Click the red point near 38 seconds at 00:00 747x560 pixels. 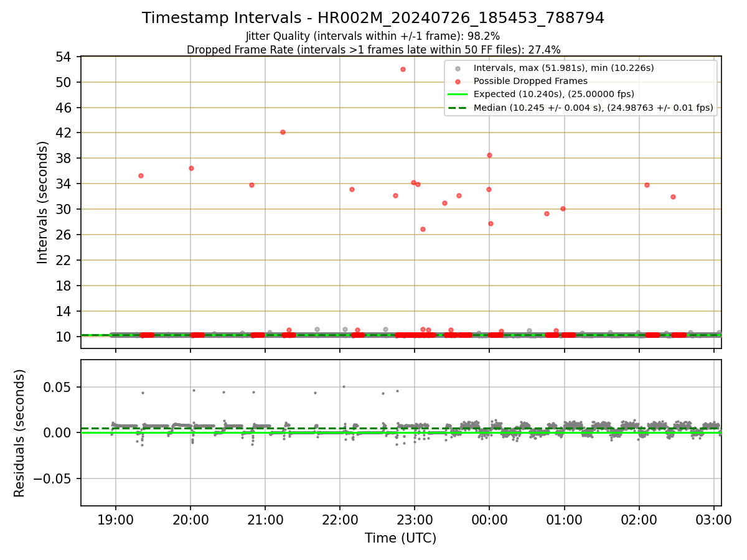[x=489, y=155]
